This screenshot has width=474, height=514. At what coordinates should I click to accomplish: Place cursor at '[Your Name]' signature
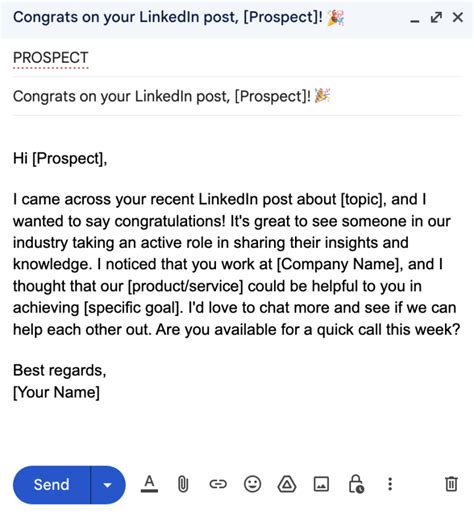click(x=56, y=392)
